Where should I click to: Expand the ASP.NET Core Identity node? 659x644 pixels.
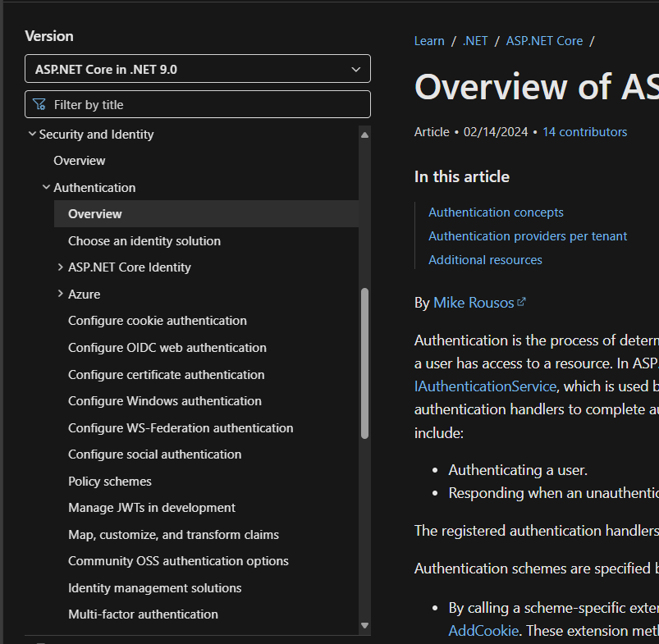[61, 267]
